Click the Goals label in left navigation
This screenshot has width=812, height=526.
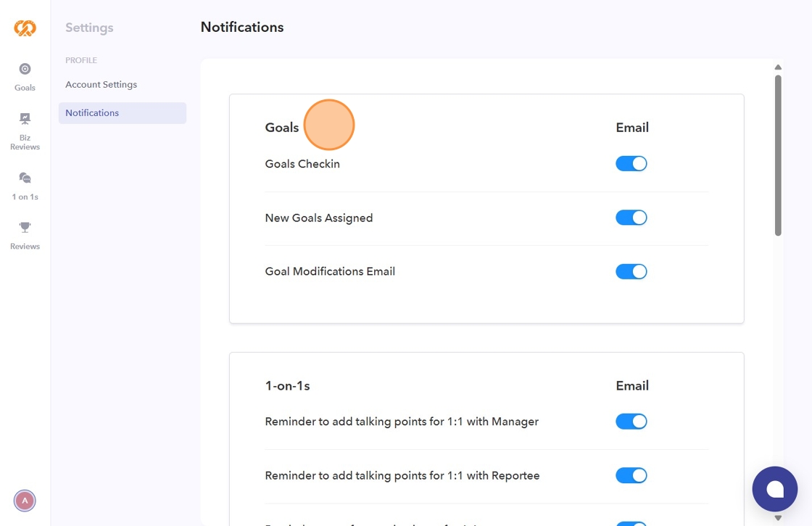pyautogui.click(x=25, y=88)
